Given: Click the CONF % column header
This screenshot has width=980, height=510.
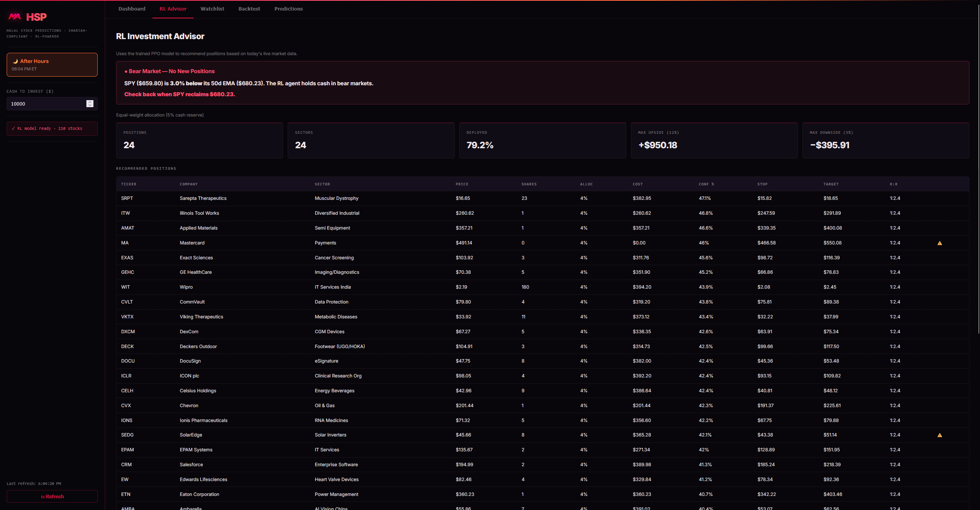Looking at the screenshot, I should pyautogui.click(x=706, y=184).
